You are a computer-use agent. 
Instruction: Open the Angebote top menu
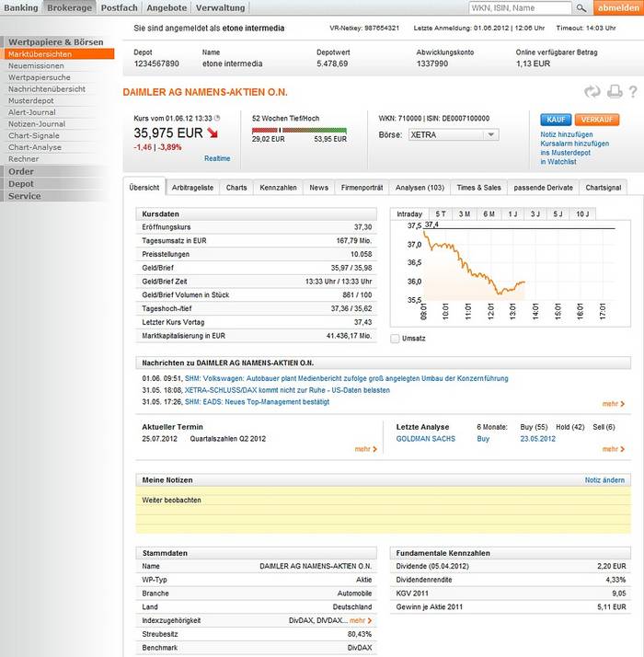(x=167, y=7)
